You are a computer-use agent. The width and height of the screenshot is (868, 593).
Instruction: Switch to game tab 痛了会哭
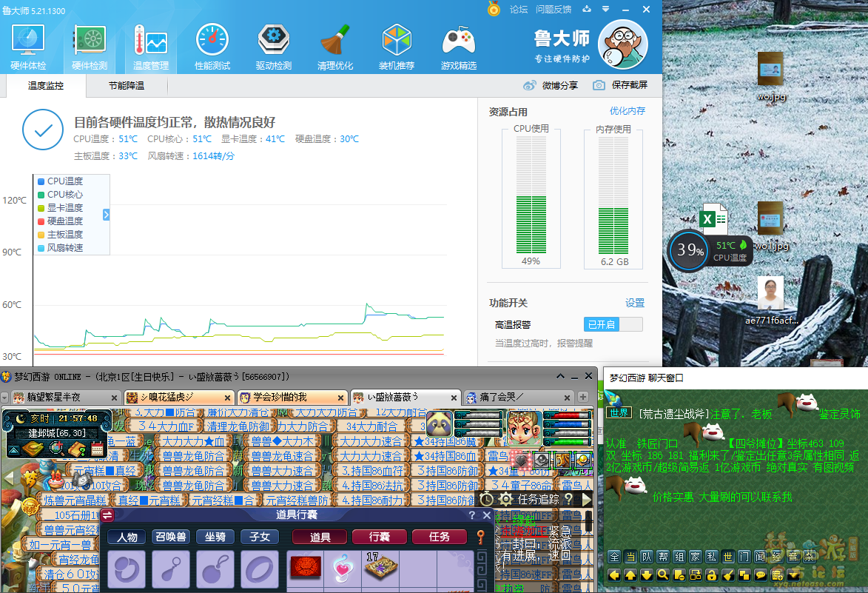click(518, 398)
